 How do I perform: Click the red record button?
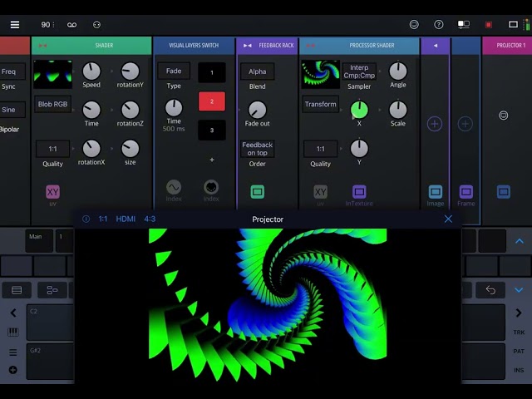[488, 25]
